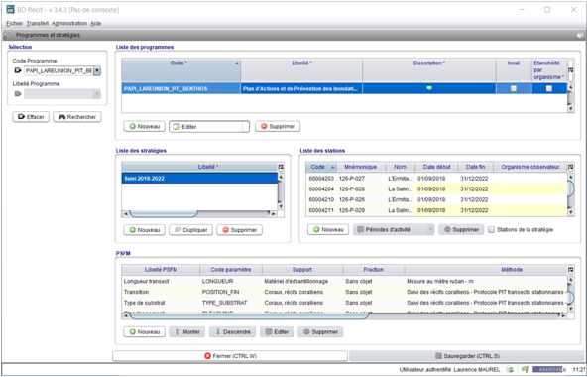
Task: Click the Effacer button
Action: [x=31, y=117]
